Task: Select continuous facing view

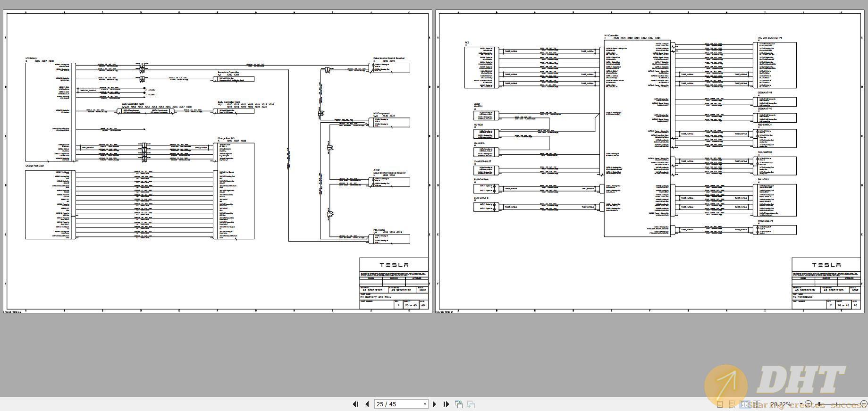Action: pos(757,404)
